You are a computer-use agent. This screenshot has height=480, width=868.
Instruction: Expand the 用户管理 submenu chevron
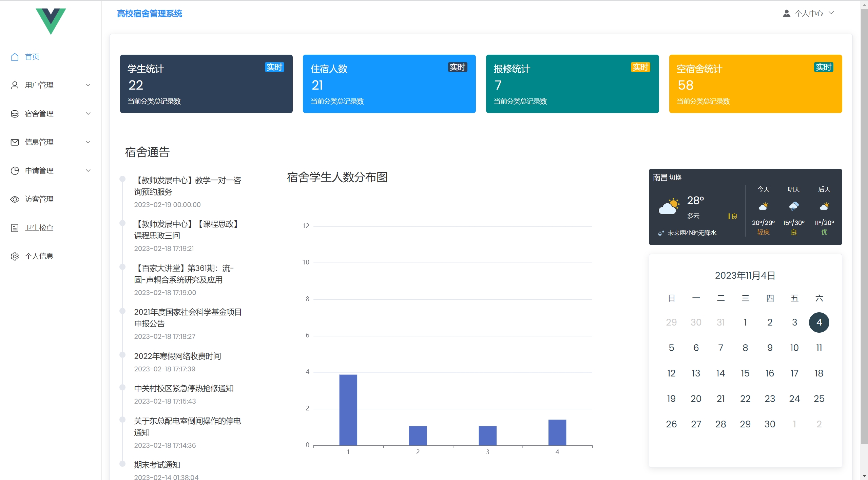(x=88, y=85)
